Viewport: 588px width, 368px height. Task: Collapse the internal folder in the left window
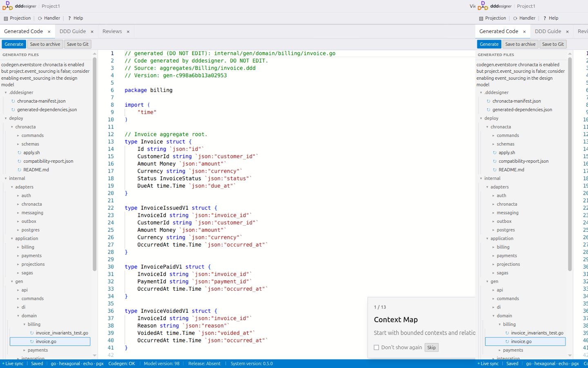(6, 179)
